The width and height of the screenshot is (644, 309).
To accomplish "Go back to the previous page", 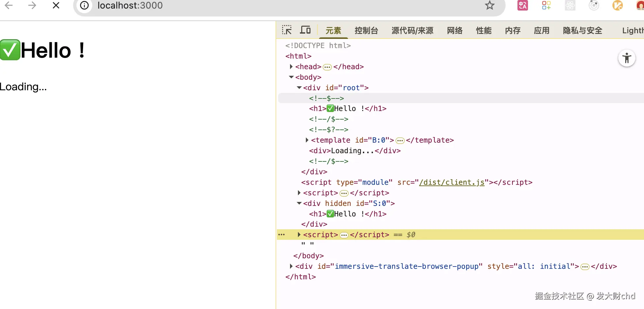I will 9,5.
